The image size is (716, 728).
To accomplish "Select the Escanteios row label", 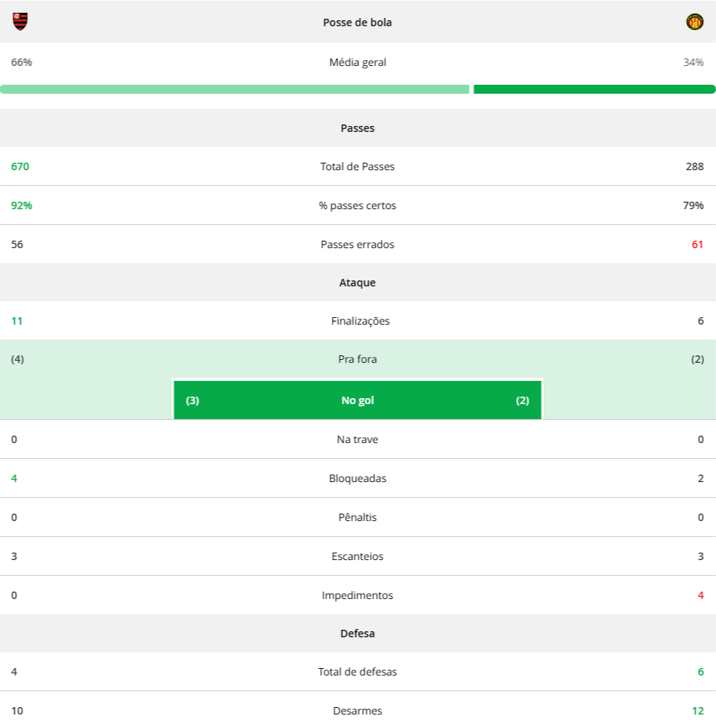I will tap(358, 556).
